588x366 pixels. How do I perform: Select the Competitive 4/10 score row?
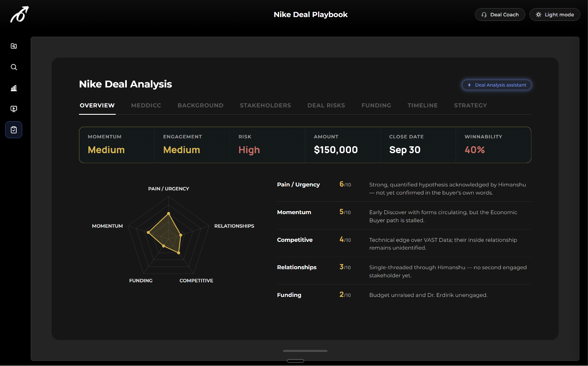click(x=404, y=244)
